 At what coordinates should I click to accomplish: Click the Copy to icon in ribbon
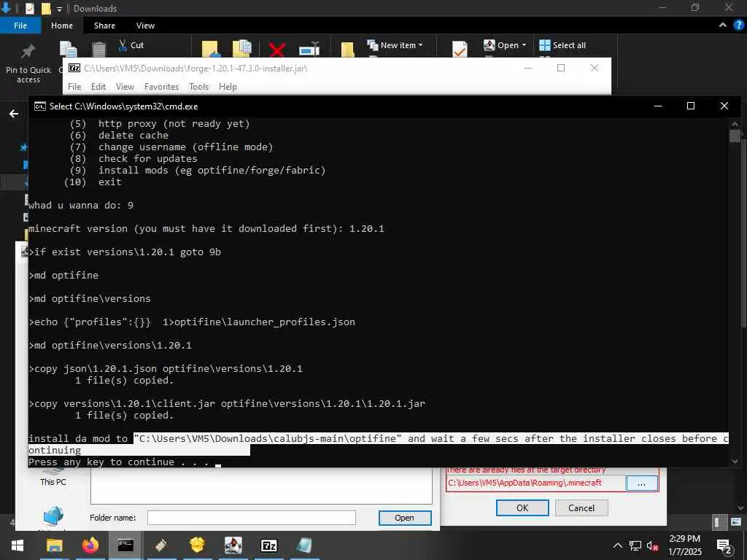pyautogui.click(x=242, y=49)
